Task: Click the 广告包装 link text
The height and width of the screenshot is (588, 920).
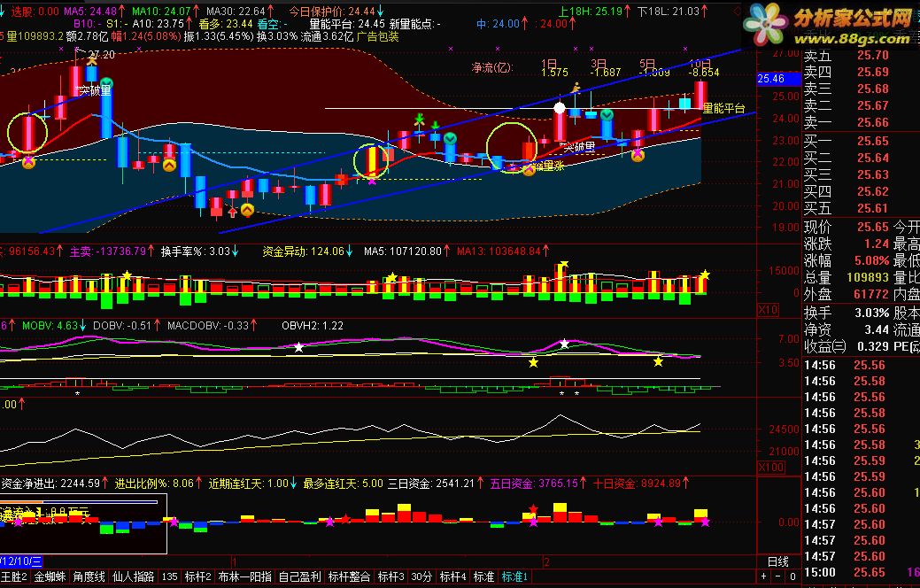Action: pos(378,36)
